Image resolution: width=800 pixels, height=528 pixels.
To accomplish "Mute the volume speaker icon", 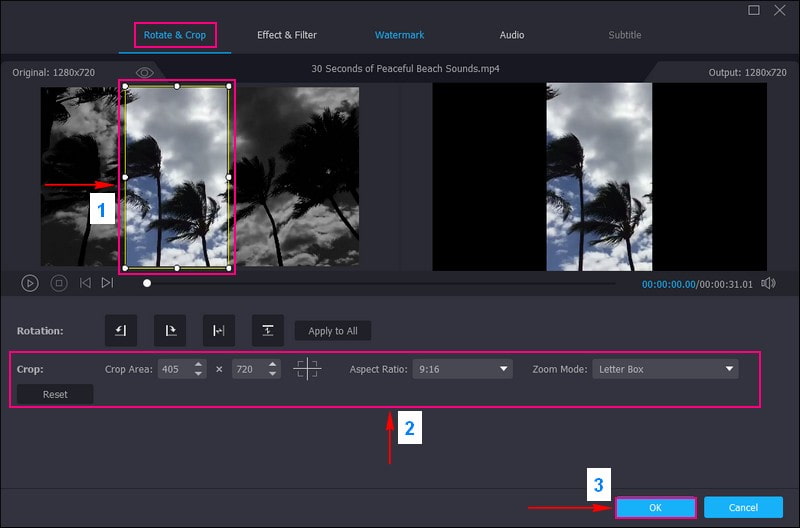I will click(x=768, y=284).
